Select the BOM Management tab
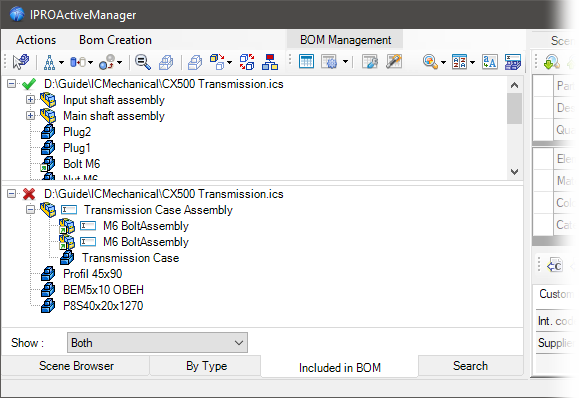This screenshot has width=584, height=398. [345, 40]
